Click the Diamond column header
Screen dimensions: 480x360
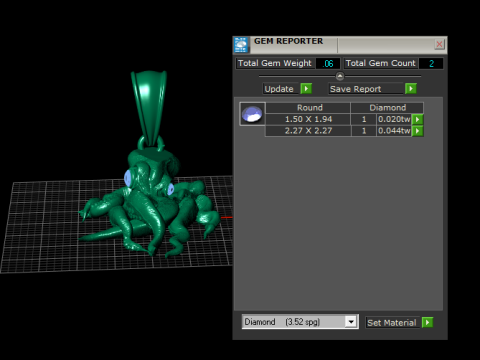pyautogui.click(x=387, y=108)
